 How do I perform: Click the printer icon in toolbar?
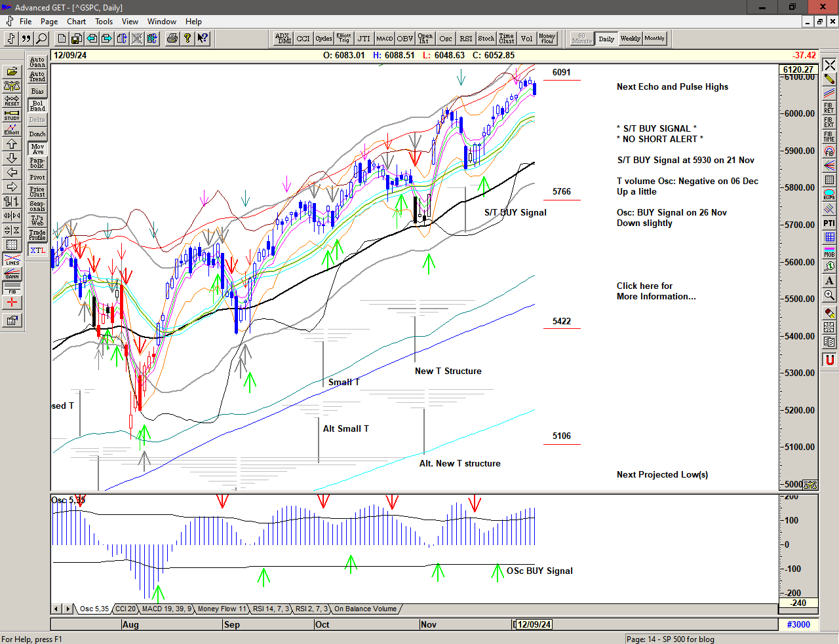point(172,39)
